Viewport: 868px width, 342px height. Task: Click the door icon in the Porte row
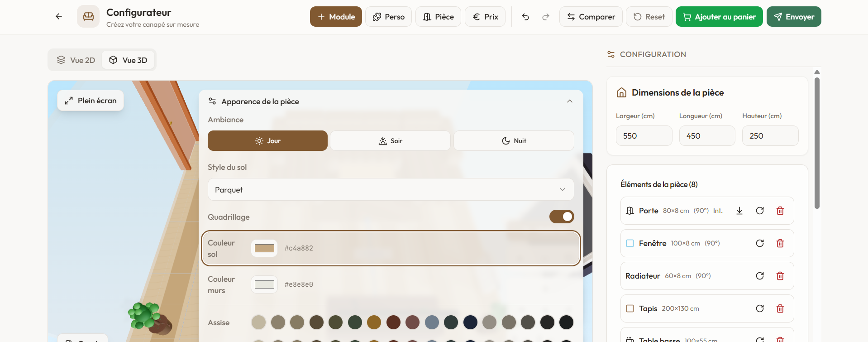pyautogui.click(x=630, y=211)
